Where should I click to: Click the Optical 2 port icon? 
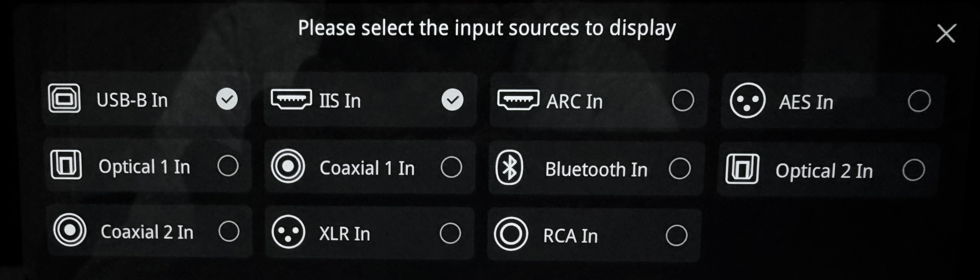click(x=742, y=169)
